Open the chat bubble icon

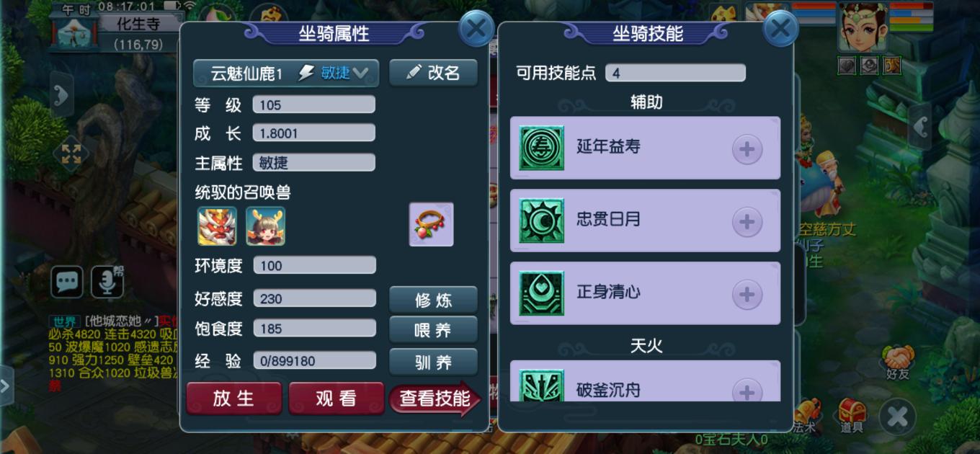point(67,282)
